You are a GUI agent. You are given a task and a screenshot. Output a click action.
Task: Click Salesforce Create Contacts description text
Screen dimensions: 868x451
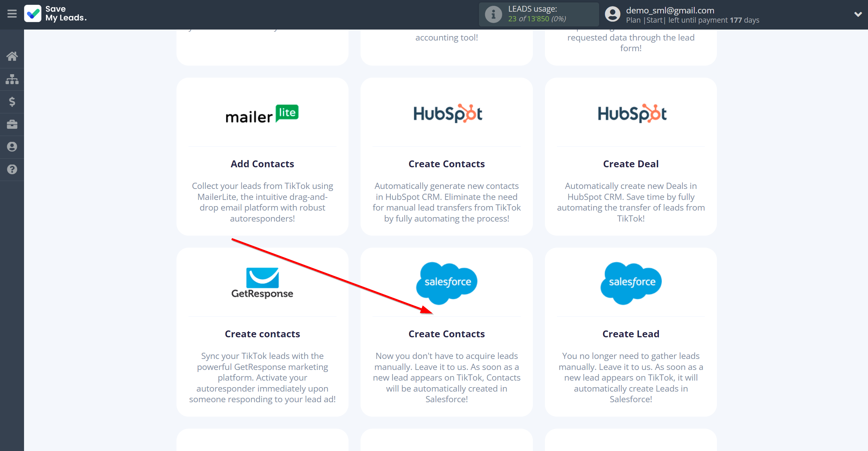446,377
